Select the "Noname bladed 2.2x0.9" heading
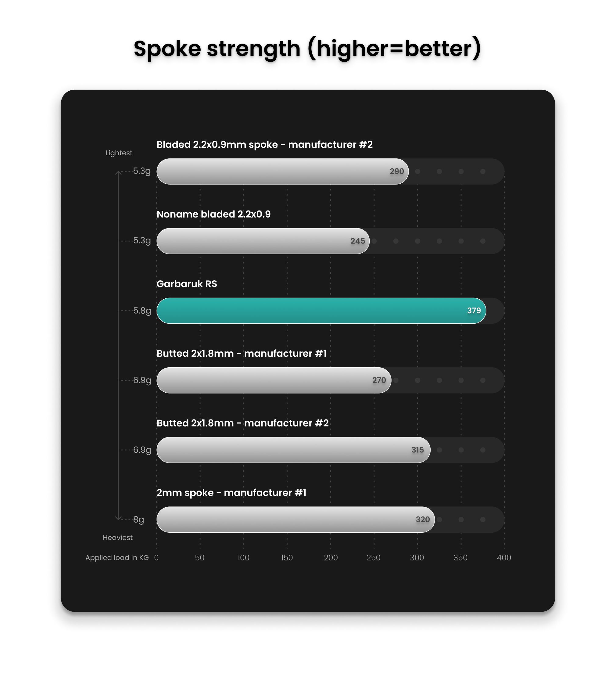 (x=213, y=214)
